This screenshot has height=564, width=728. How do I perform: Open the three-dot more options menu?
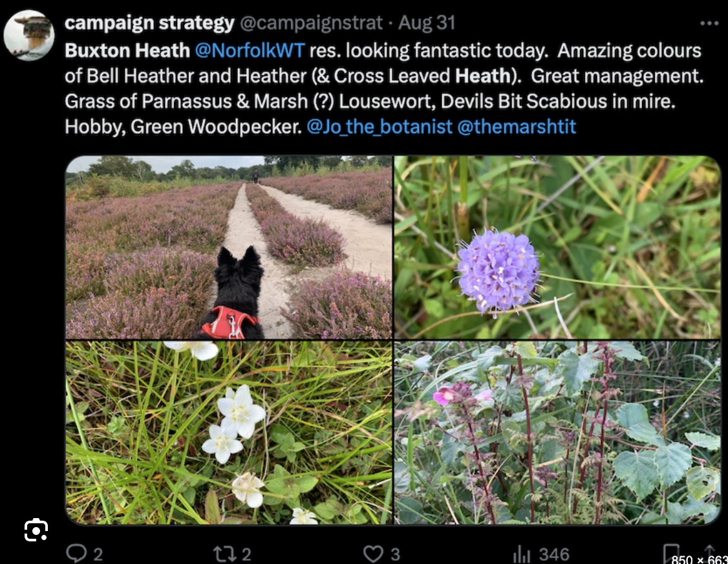point(709,23)
